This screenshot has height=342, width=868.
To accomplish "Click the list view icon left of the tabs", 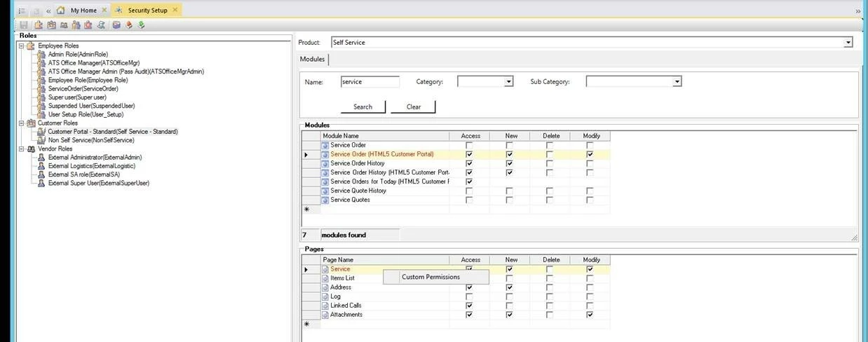I will (22, 11).
